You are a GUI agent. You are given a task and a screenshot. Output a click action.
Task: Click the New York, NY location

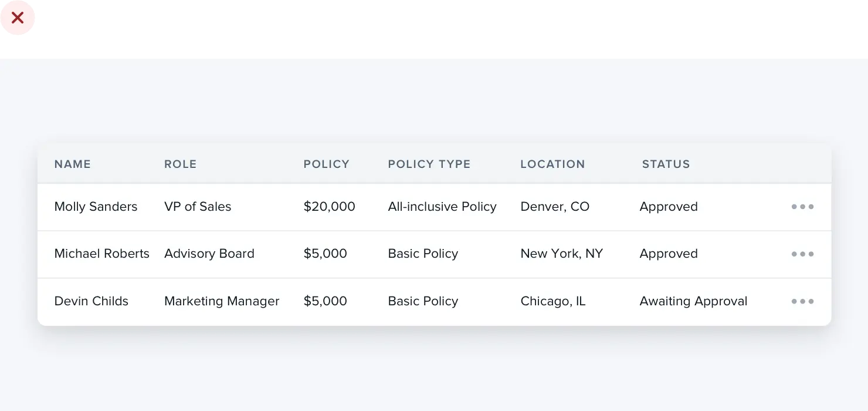coord(561,254)
